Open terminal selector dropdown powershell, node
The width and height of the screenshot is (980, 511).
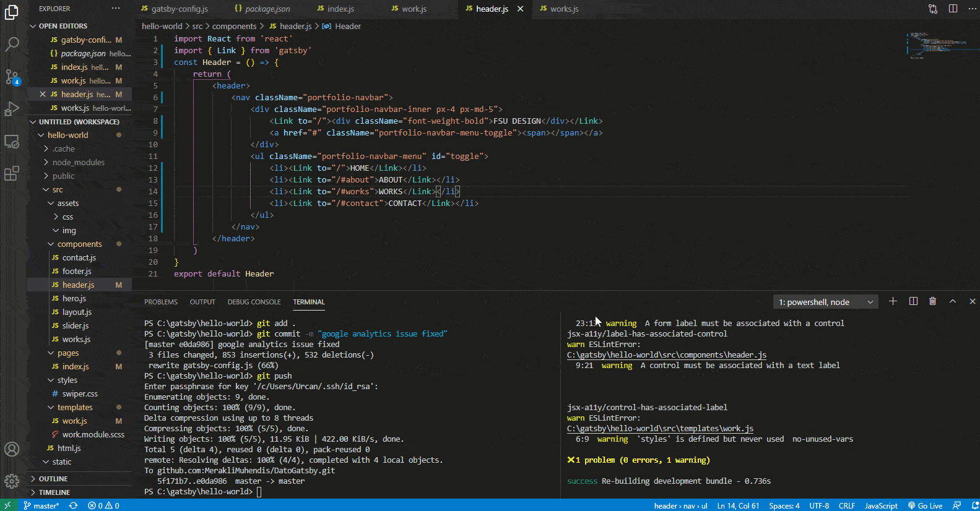pos(825,302)
